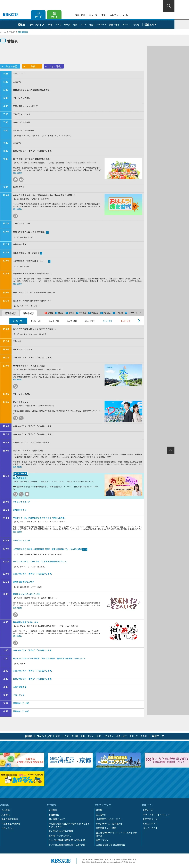Click ホーム breadcrumb link

pos(3,32)
